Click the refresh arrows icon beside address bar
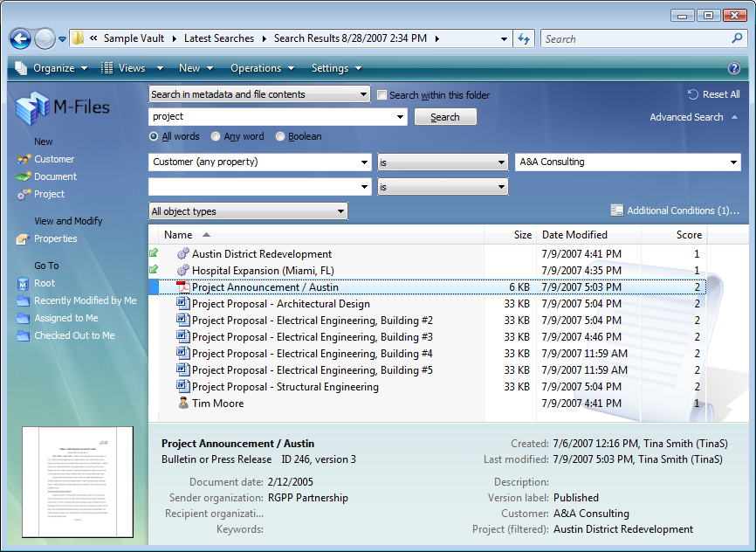 (x=524, y=38)
